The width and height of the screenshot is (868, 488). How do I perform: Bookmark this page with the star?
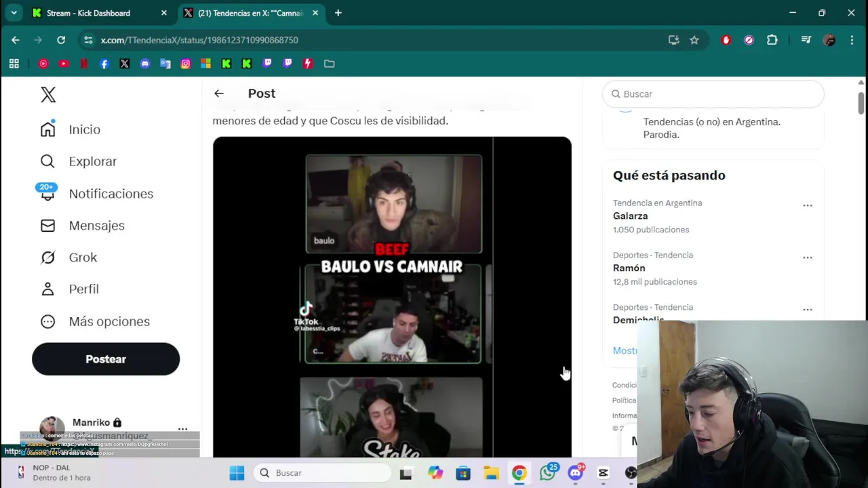pyautogui.click(x=694, y=40)
